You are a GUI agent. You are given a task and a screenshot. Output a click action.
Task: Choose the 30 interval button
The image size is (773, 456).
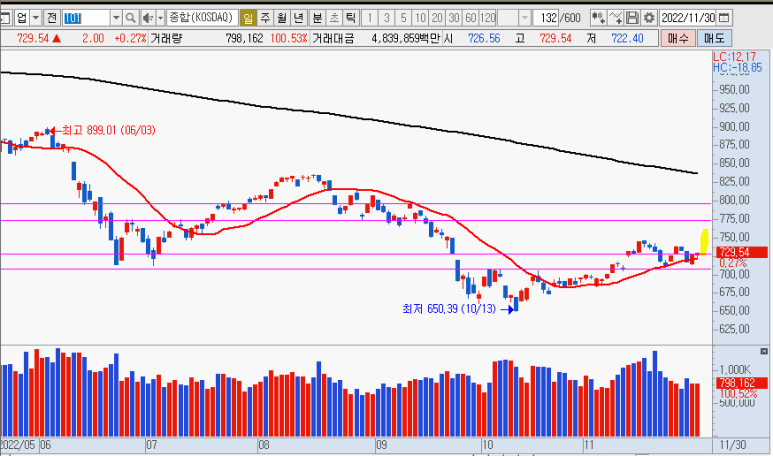click(454, 19)
